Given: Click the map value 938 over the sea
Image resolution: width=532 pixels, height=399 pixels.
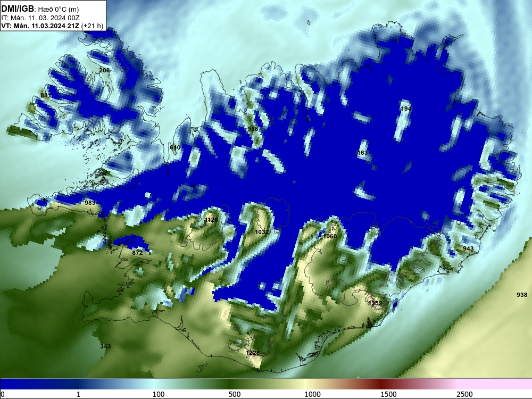Looking at the screenshot, I should click(522, 295).
